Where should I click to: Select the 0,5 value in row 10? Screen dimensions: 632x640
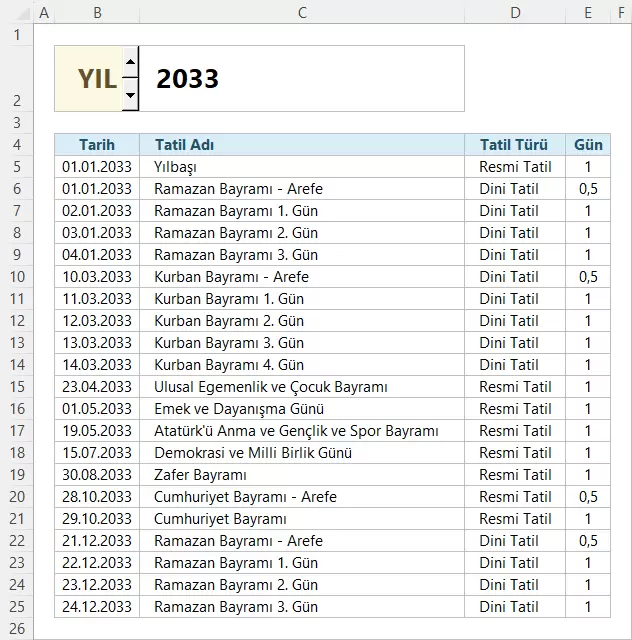coord(588,277)
